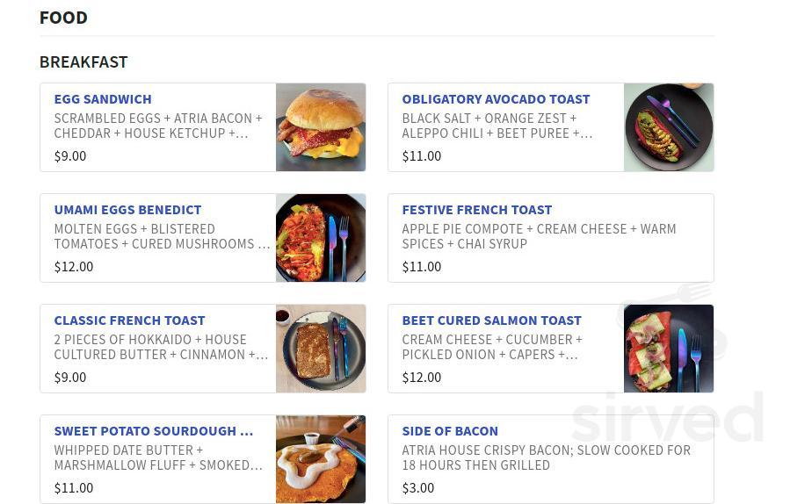The width and height of the screenshot is (812, 504).
Task: Click the Sirved watermark logo
Action: coord(668,417)
